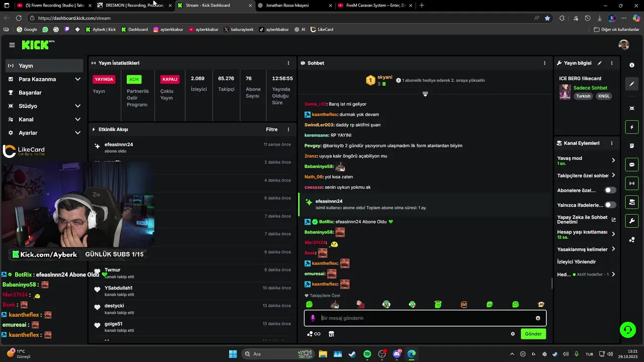The image size is (644, 362).
Task: Open Yavaş mod options
Action: coord(587,160)
